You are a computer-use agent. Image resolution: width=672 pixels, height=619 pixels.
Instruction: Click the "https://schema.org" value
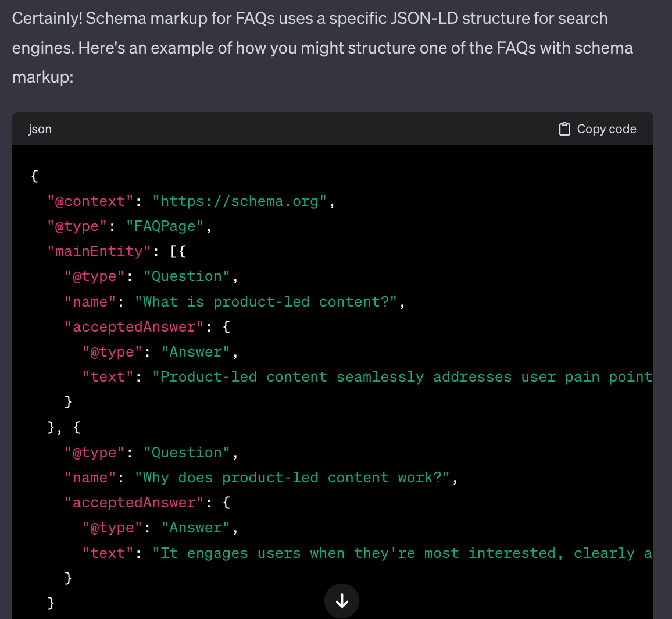(x=240, y=201)
